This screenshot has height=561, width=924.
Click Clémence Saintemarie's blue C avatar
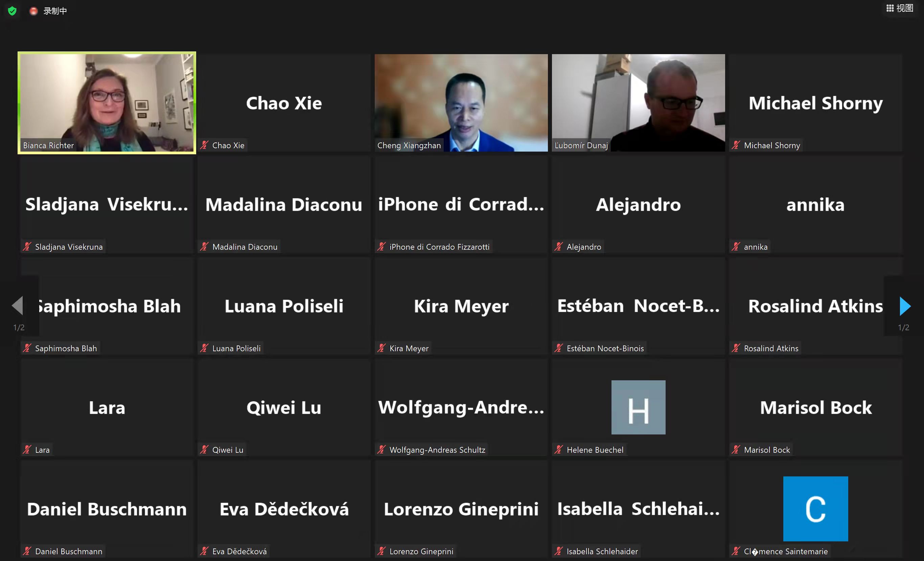click(816, 509)
